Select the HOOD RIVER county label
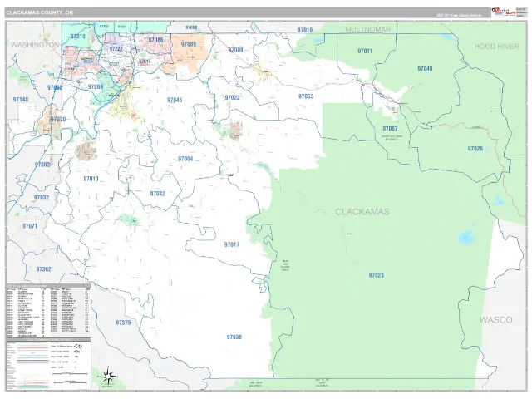The image size is (532, 399). pos(497,47)
